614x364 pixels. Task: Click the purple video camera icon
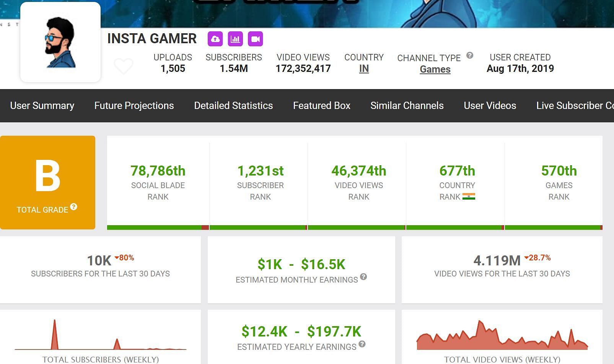tap(256, 39)
